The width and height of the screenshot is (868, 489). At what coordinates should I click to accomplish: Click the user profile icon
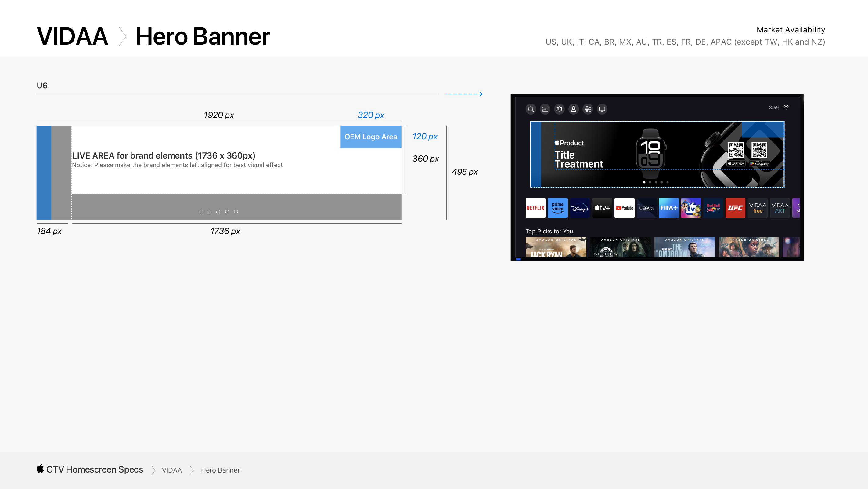point(574,109)
